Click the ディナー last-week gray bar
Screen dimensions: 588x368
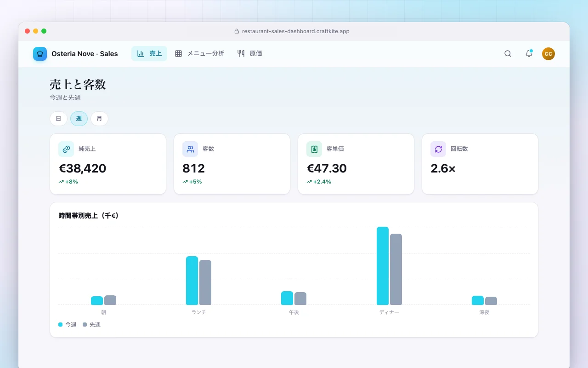point(396,270)
